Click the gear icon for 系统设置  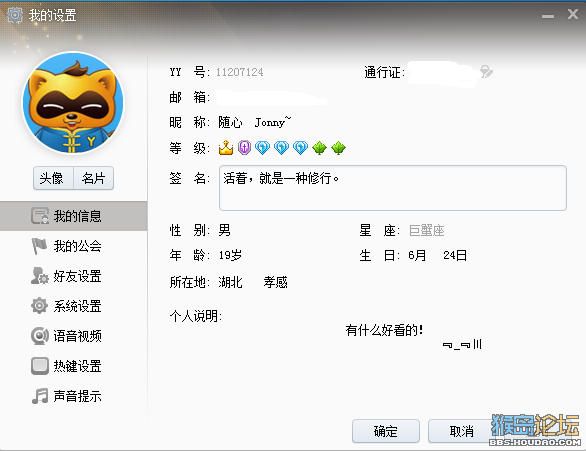(x=39, y=306)
